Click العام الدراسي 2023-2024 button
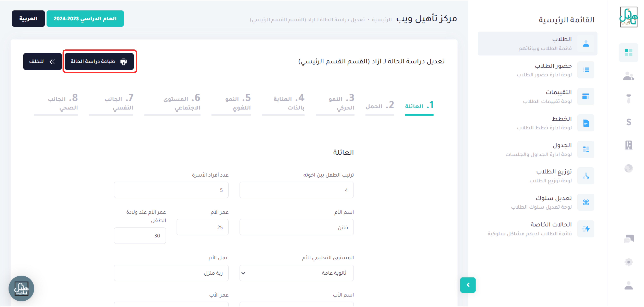The width and height of the screenshot is (644, 307). coord(85,18)
